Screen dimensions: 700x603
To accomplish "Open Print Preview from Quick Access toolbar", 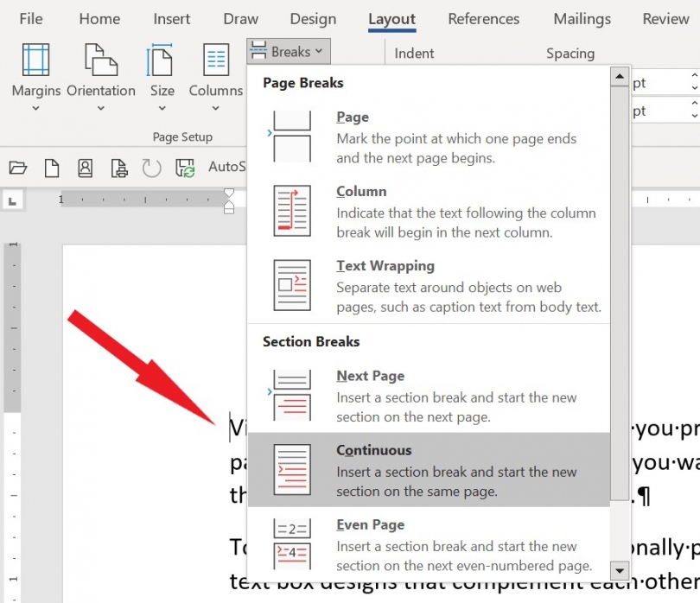I will click(x=118, y=167).
